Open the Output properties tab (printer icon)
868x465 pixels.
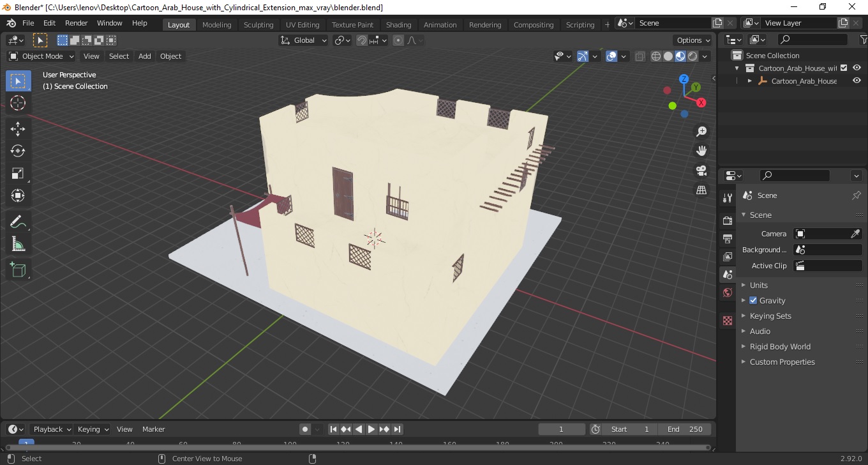[728, 238]
